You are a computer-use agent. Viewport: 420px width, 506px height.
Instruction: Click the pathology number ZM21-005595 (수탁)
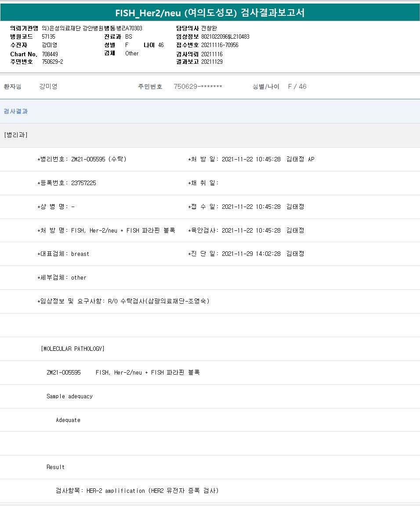[x=98, y=160]
